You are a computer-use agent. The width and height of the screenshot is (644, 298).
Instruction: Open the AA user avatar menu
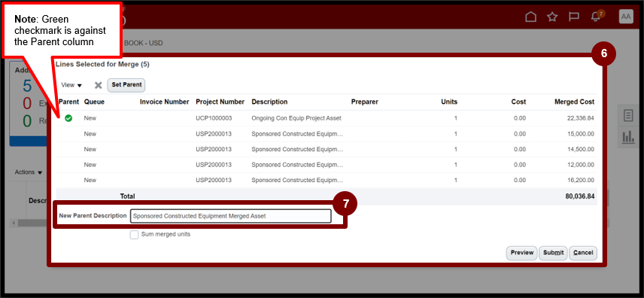pos(626,17)
